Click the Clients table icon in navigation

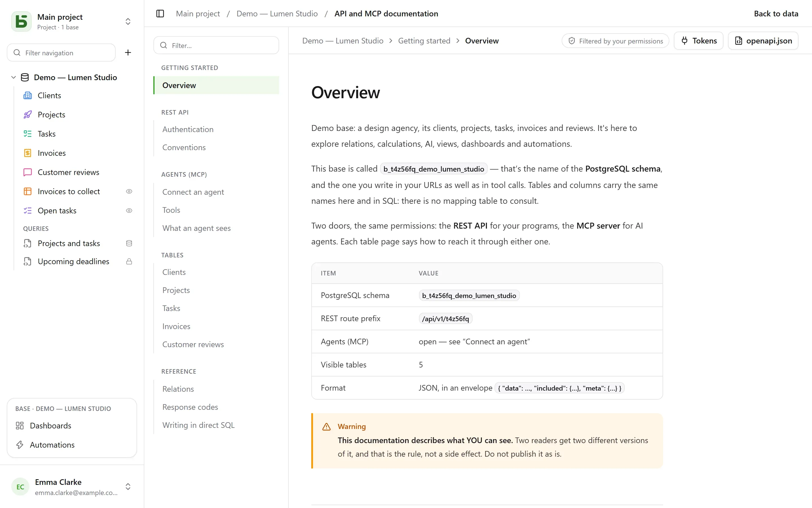point(28,95)
